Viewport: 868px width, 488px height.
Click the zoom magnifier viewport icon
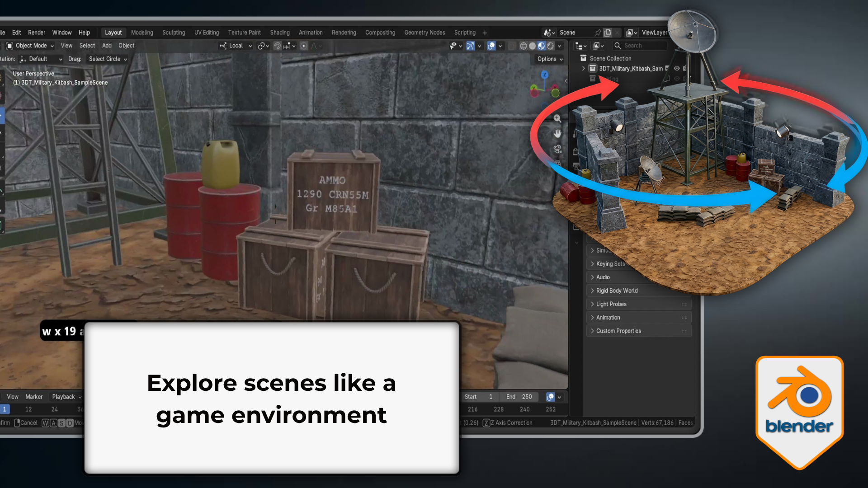557,118
